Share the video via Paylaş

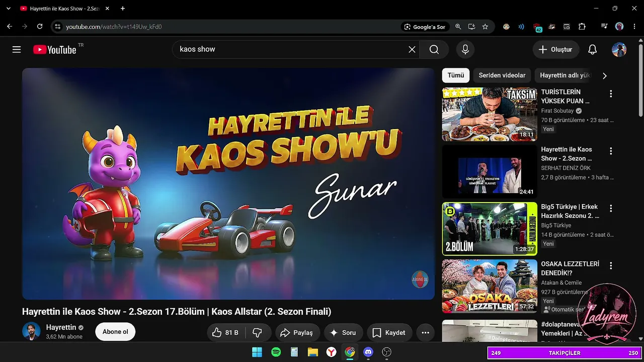coord(297,332)
